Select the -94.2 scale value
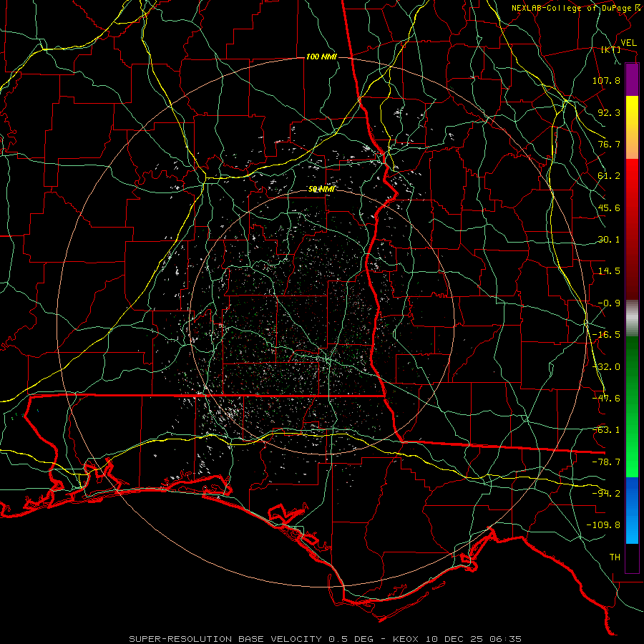The width and height of the screenshot is (644, 644). [606, 494]
